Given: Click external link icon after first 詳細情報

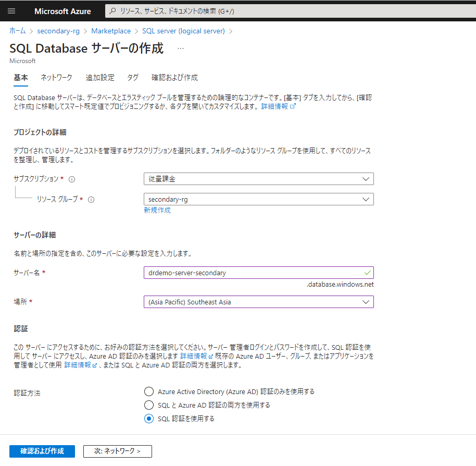Looking at the screenshot, I should coord(293,106).
